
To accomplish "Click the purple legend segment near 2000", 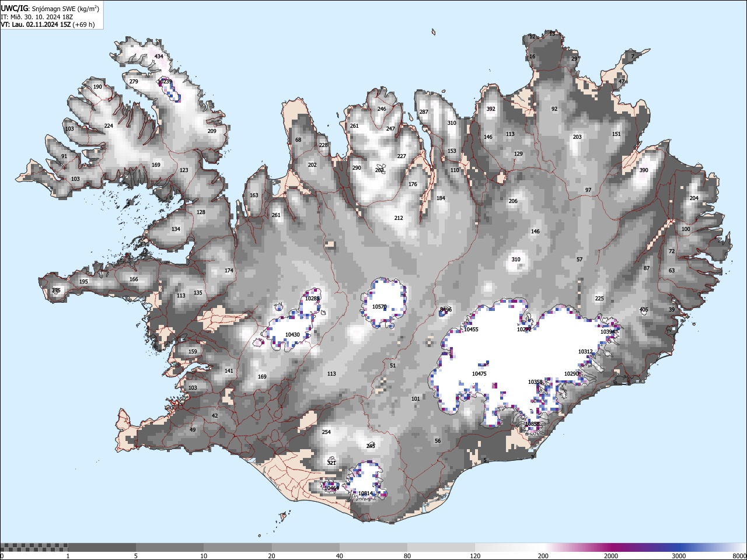I will click(611, 547).
